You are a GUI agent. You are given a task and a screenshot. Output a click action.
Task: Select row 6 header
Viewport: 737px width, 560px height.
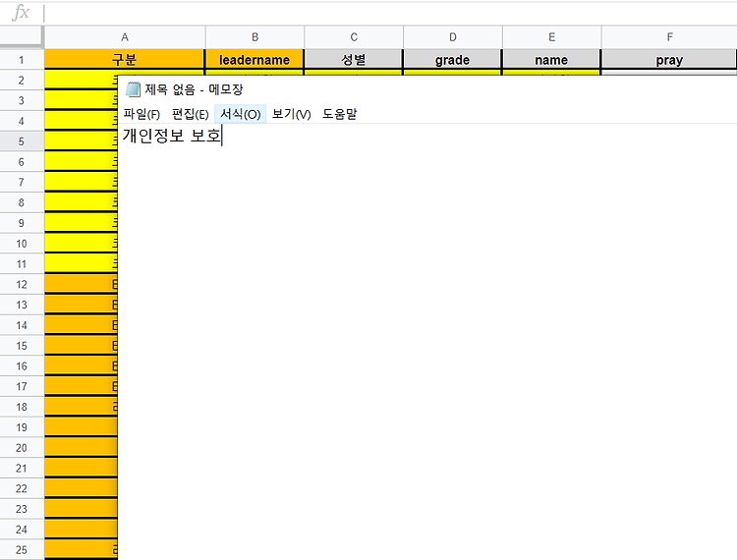click(22, 161)
